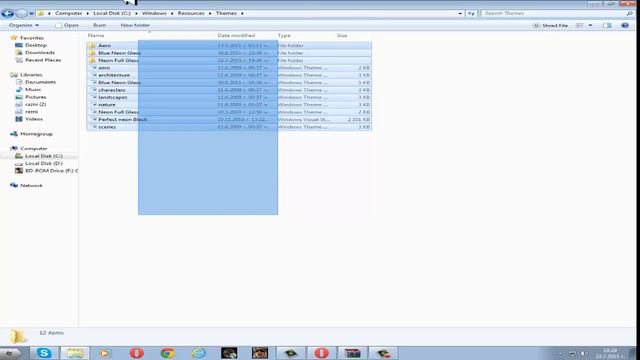
Task: Click the Forward navigation arrow button
Action: [21, 13]
